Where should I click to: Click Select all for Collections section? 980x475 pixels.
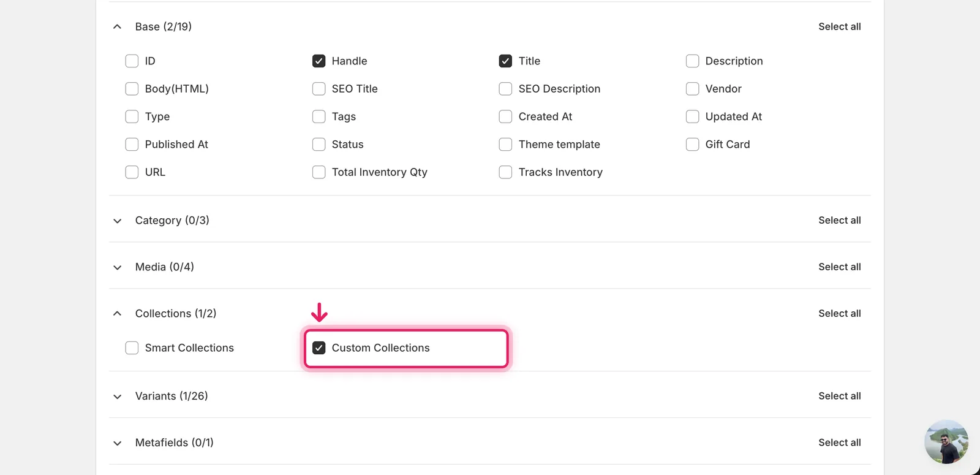click(x=840, y=314)
